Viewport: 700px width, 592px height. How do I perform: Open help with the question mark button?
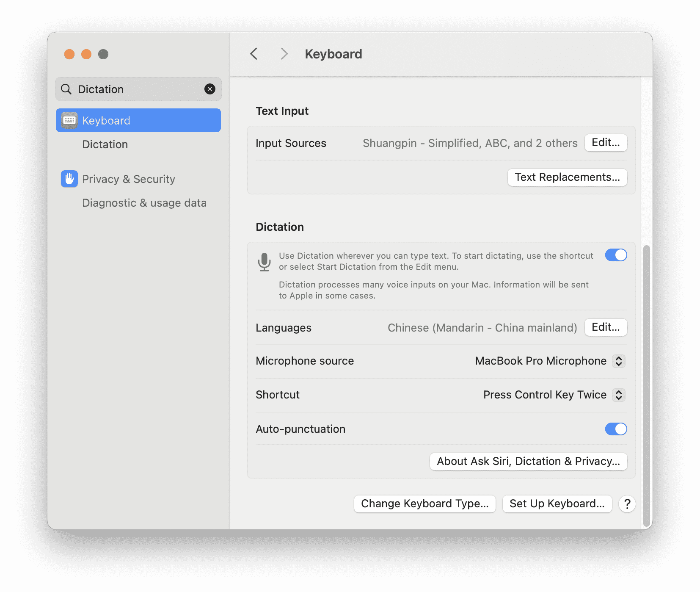point(627,504)
